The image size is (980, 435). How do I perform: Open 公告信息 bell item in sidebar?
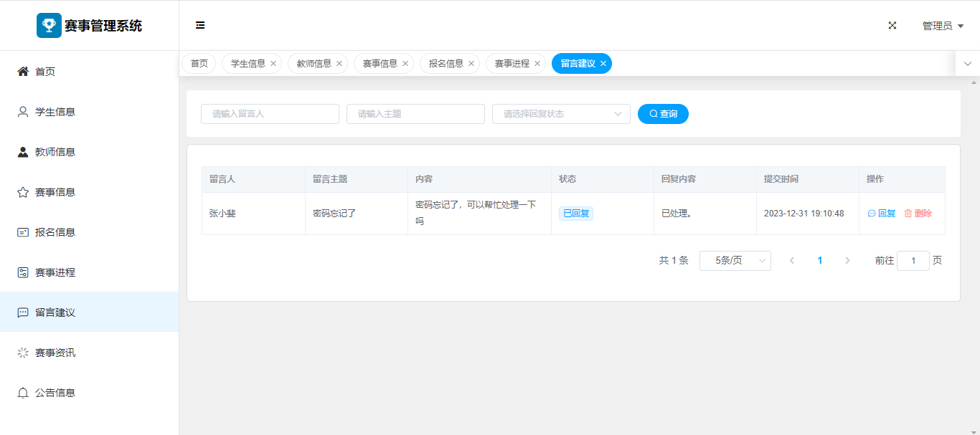click(x=55, y=393)
